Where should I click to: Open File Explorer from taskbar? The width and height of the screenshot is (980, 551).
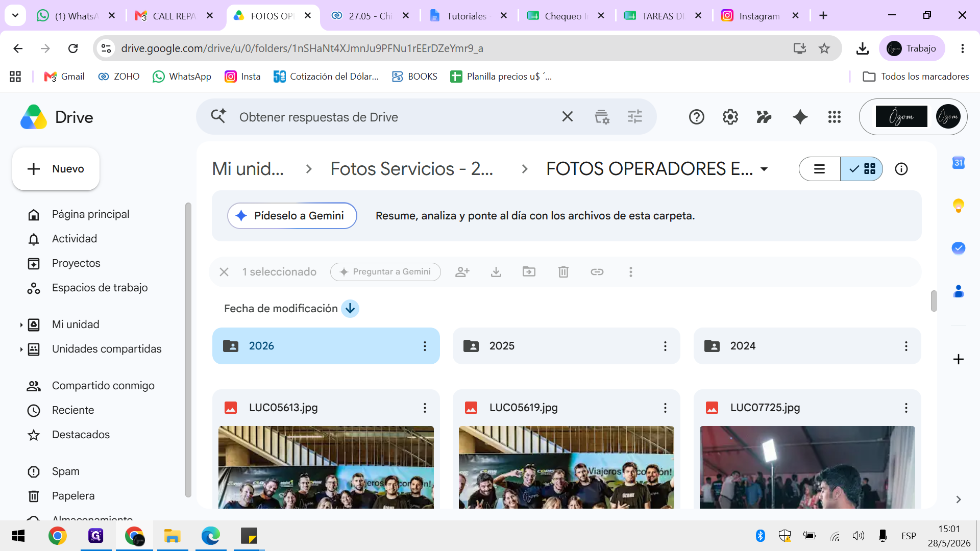click(x=172, y=536)
